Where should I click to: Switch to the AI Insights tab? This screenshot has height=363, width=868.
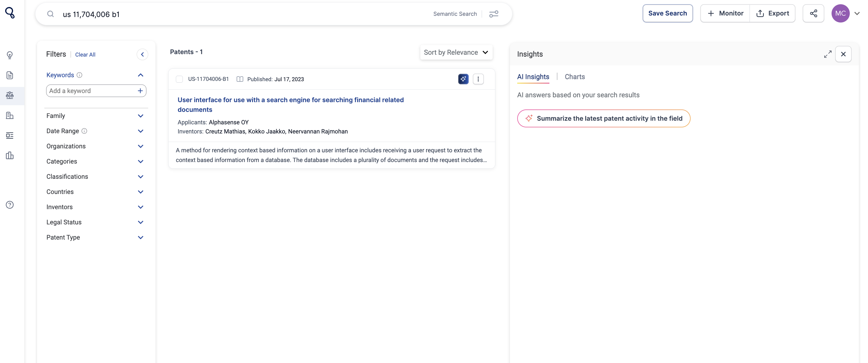(x=533, y=77)
